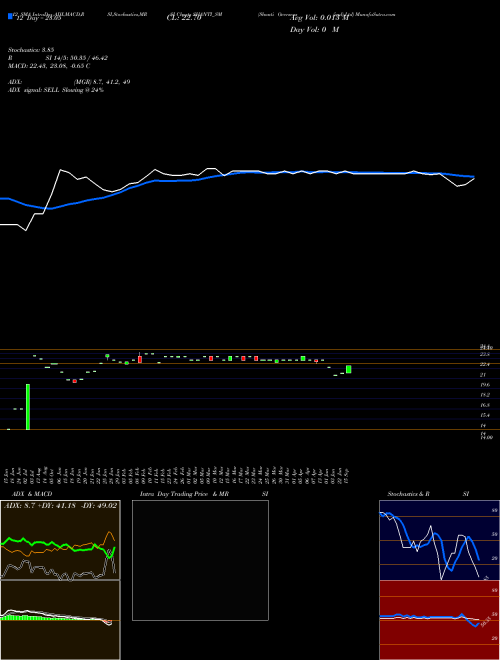Select the 'Stochastics: 3.85' reading
This screenshot has height=660, width=500.
coord(31,50)
